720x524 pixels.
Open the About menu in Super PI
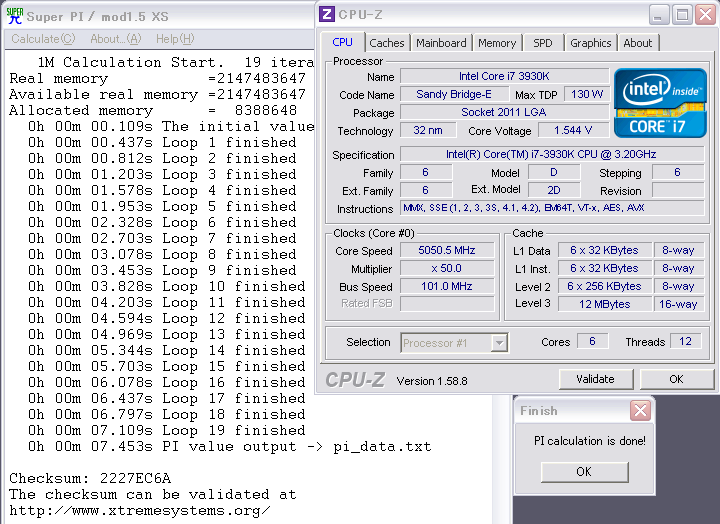pyautogui.click(x=115, y=39)
